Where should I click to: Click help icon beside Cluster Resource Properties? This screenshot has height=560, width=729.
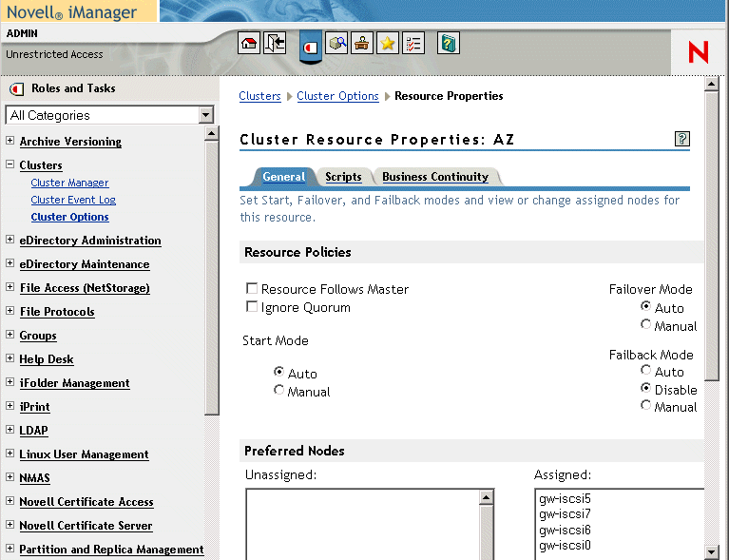click(682, 139)
